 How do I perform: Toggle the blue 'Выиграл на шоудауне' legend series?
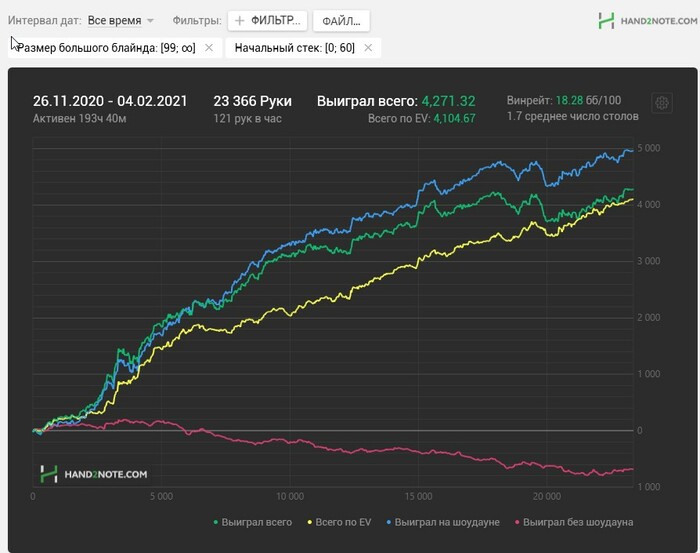443,522
